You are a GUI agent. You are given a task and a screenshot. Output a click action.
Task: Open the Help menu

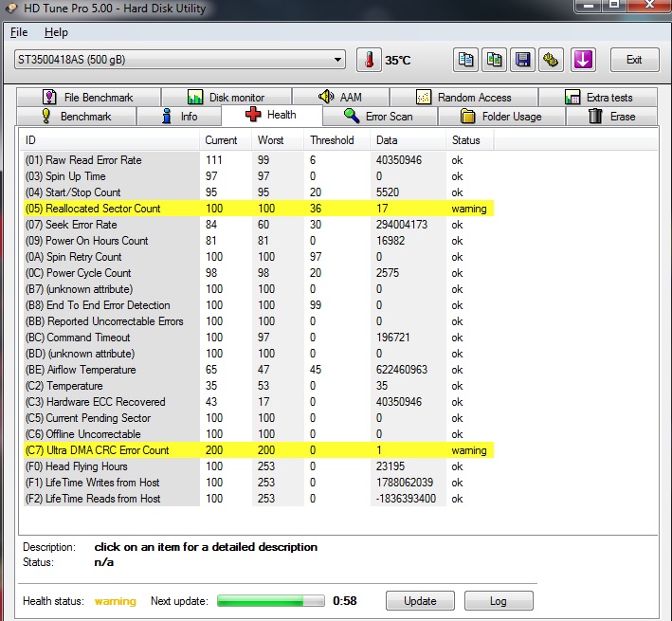coord(56,32)
